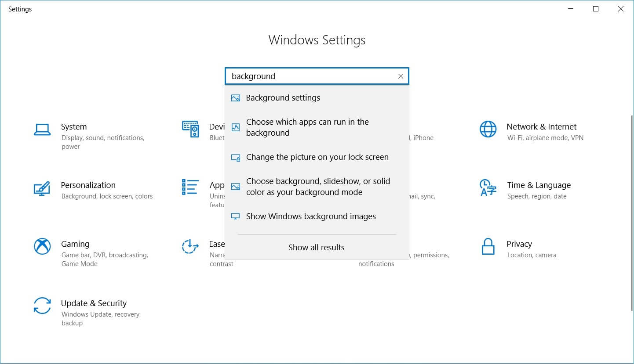Click the Wi-Fi, airplane mode, VPN description
The height and width of the screenshot is (364, 634).
click(545, 138)
